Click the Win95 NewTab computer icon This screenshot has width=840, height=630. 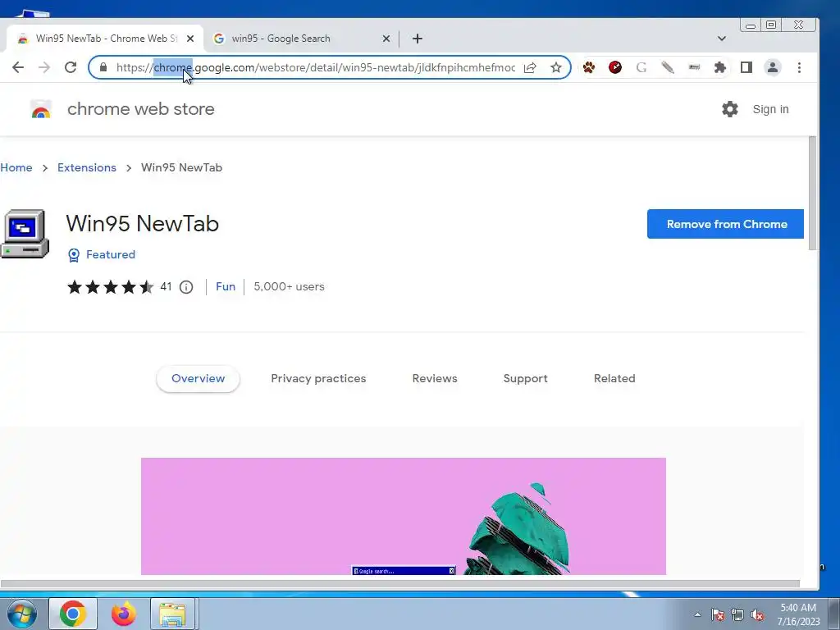[x=25, y=234]
